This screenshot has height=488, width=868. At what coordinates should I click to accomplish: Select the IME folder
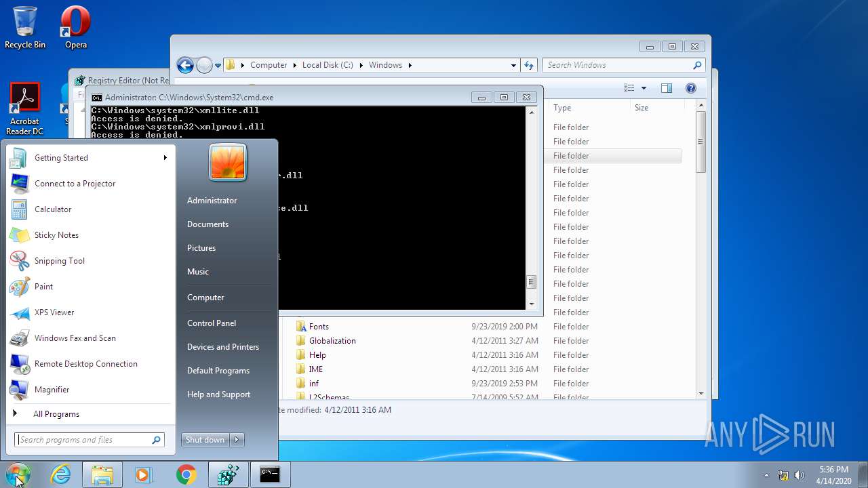[316, 369]
